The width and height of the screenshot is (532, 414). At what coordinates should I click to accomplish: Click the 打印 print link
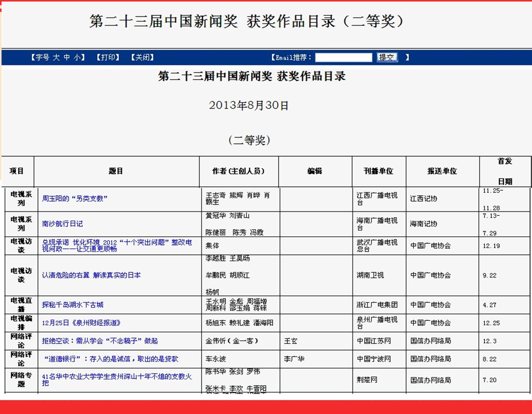point(108,57)
